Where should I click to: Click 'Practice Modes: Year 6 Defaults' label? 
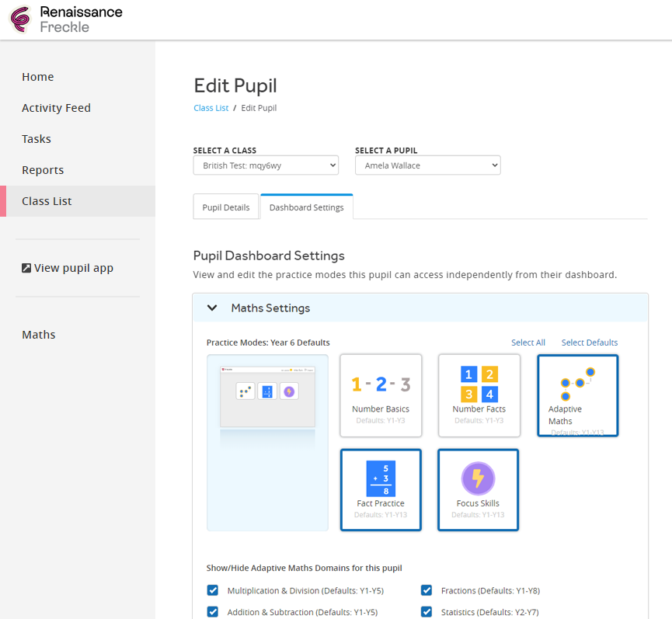(x=268, y=343)
